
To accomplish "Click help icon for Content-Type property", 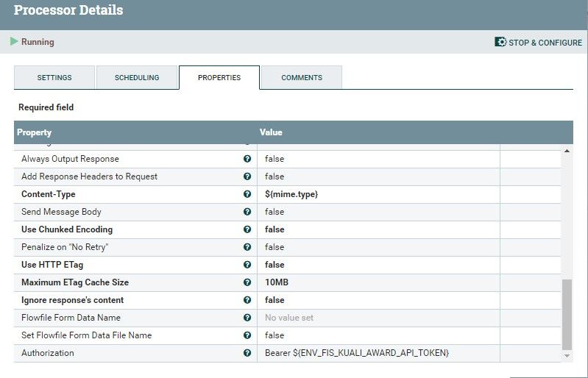I will [x=247, y=194].
